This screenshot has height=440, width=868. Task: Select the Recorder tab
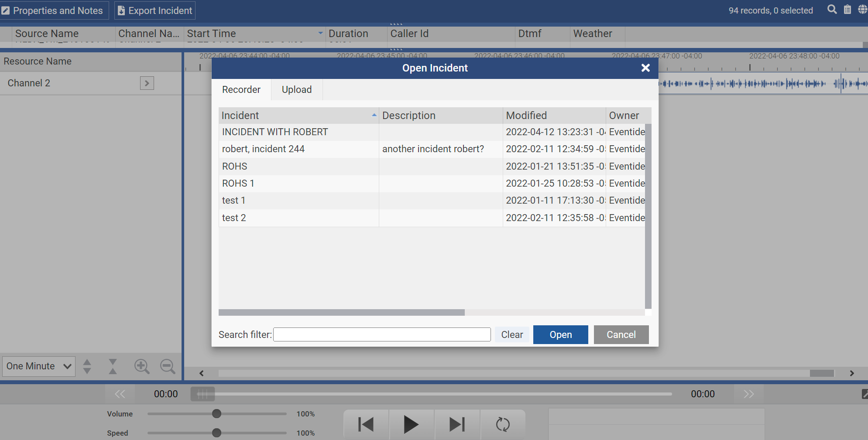click(x=241, y=90)
